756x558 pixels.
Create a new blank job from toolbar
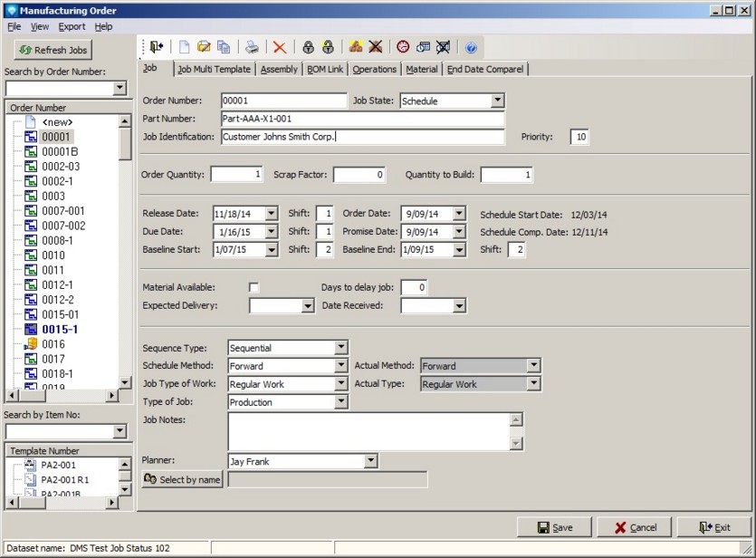click(185, 47)
